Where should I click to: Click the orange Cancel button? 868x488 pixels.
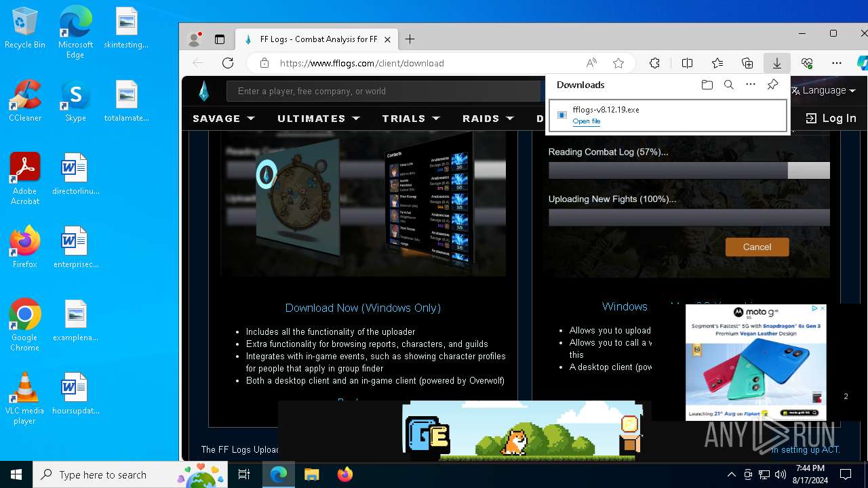(757, 247)
